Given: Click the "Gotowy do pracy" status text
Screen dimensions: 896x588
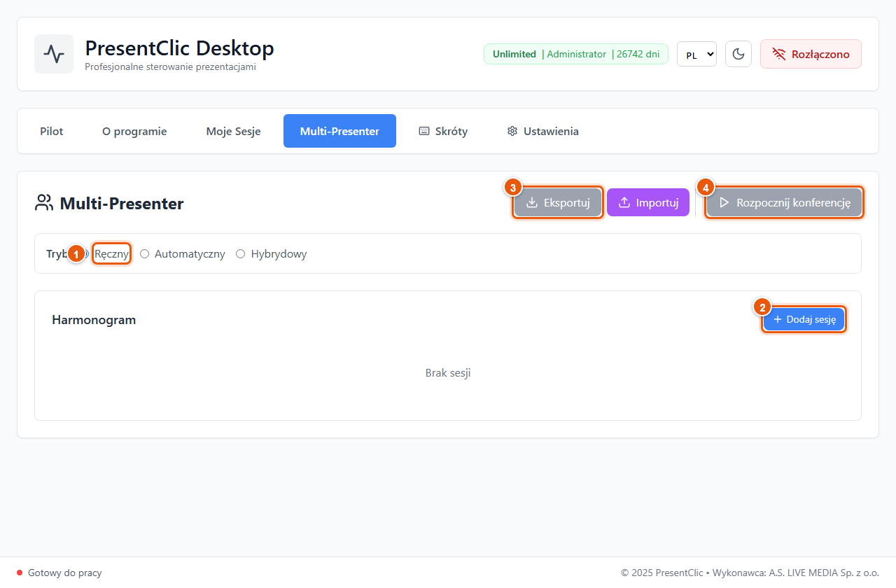Looking at the screenshot, I should pyautogui.click(x=65, y=573).
